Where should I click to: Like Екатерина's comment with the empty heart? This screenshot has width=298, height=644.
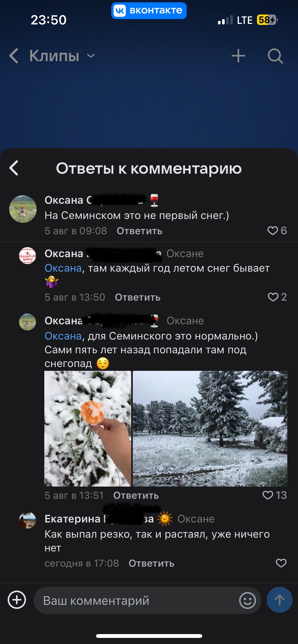(x=281, y=563)
